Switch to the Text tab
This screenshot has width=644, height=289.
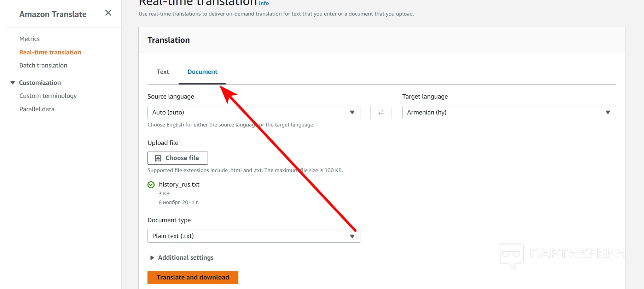pyautogui.click(x=163, y=72)
